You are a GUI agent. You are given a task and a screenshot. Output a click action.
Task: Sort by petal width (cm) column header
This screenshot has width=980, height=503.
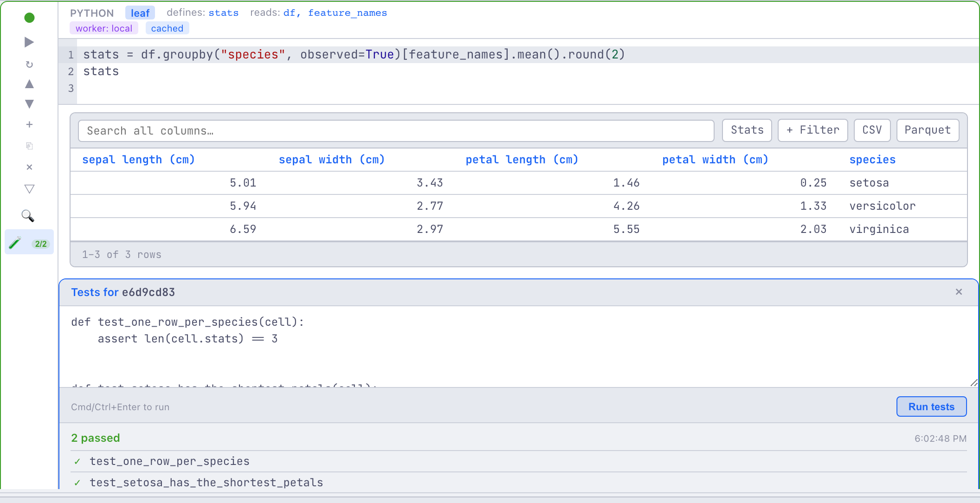pos(715,160)
